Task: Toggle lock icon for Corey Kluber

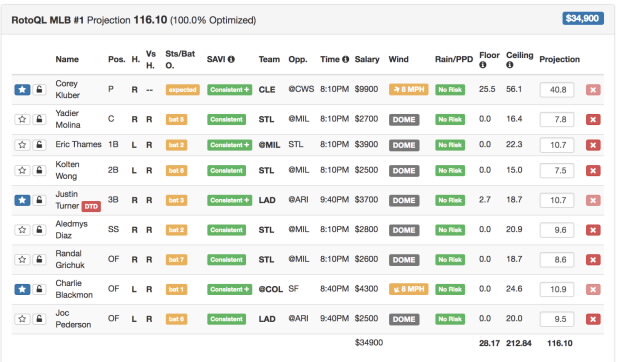Action: [39, 90]
